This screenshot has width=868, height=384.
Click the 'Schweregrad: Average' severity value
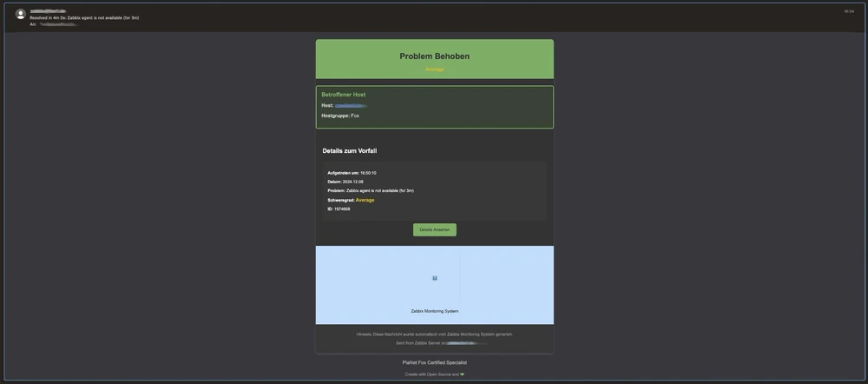(x=365, y=200)
